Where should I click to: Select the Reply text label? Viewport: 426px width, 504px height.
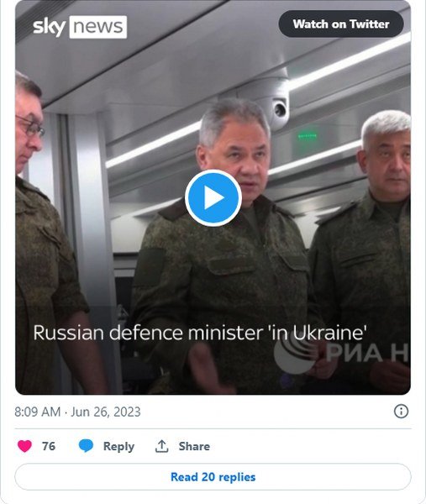tap(118, 447)
